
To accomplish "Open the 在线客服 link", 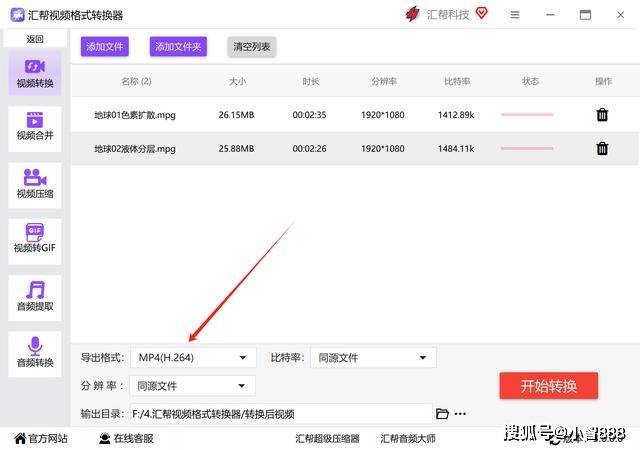I will [127, 439].
